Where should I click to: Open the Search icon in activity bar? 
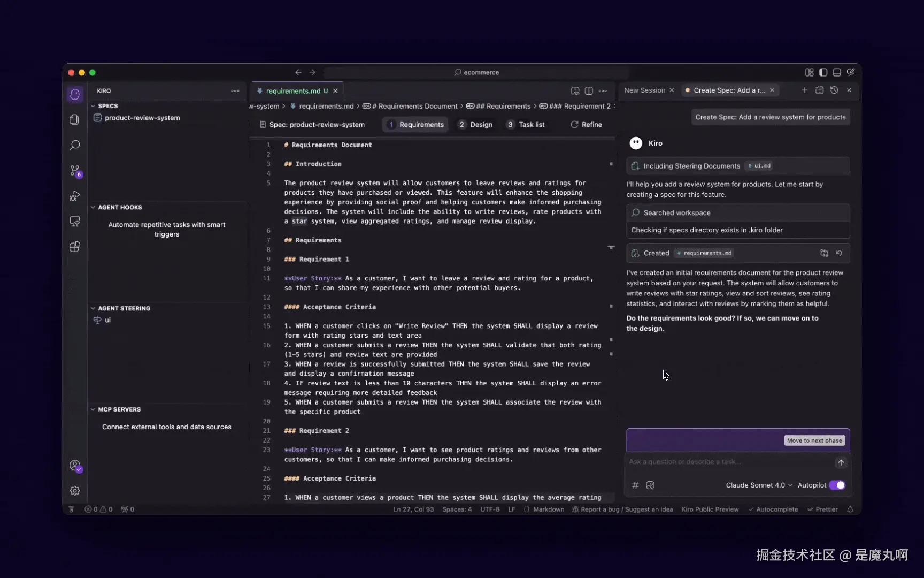click(75, 145)
